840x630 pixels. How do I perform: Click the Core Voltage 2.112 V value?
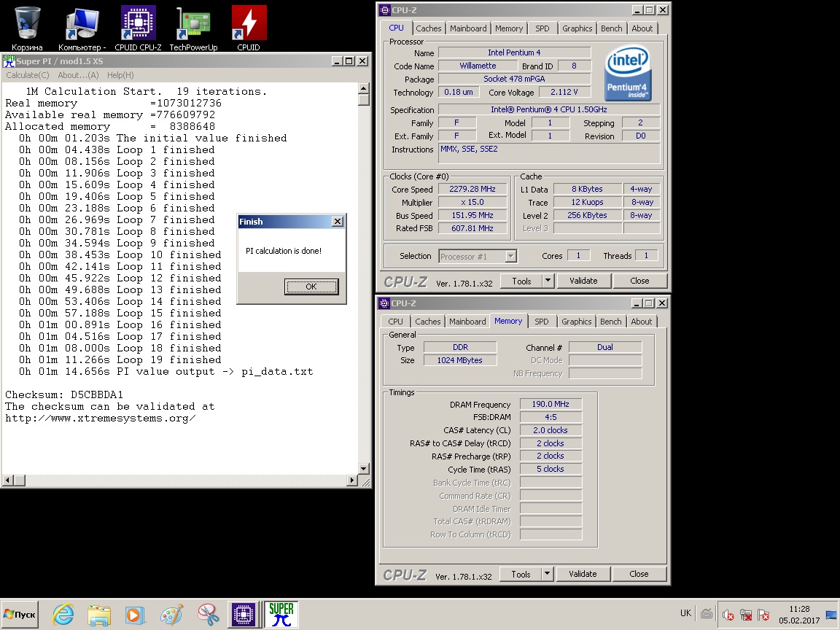click(x=564, y=92)
